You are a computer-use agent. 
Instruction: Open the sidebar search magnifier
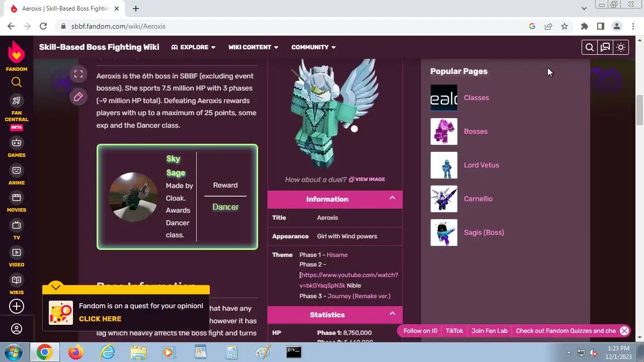pos(17,82)
